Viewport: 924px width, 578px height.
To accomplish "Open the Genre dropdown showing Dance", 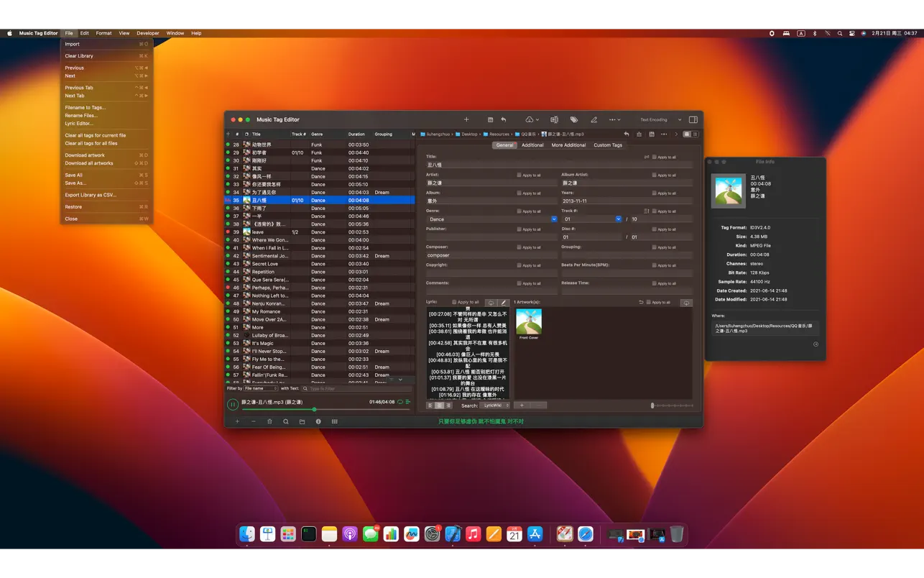I will tap(553, 219).
